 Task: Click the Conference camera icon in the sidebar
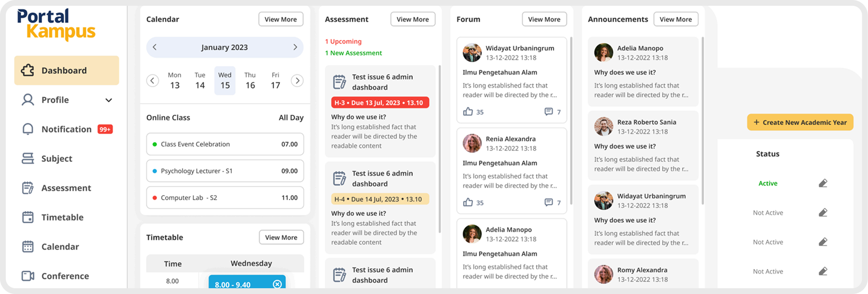tap(28, 276)
